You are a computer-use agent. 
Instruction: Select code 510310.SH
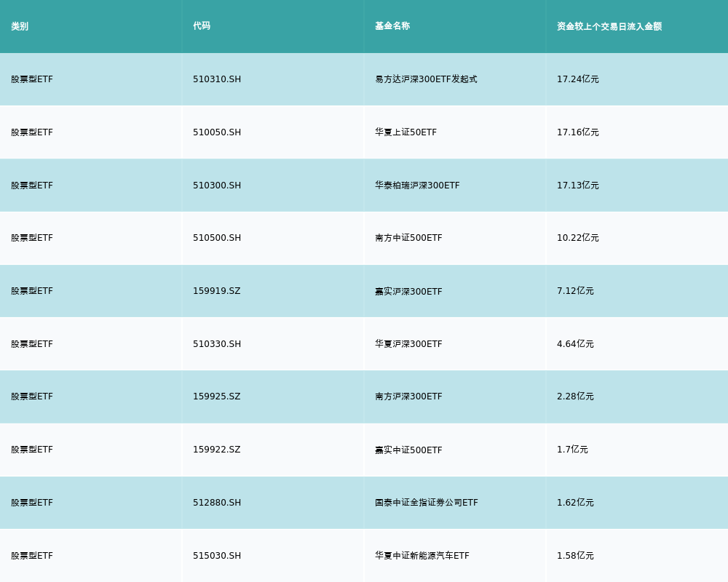[x=217, y=79]
